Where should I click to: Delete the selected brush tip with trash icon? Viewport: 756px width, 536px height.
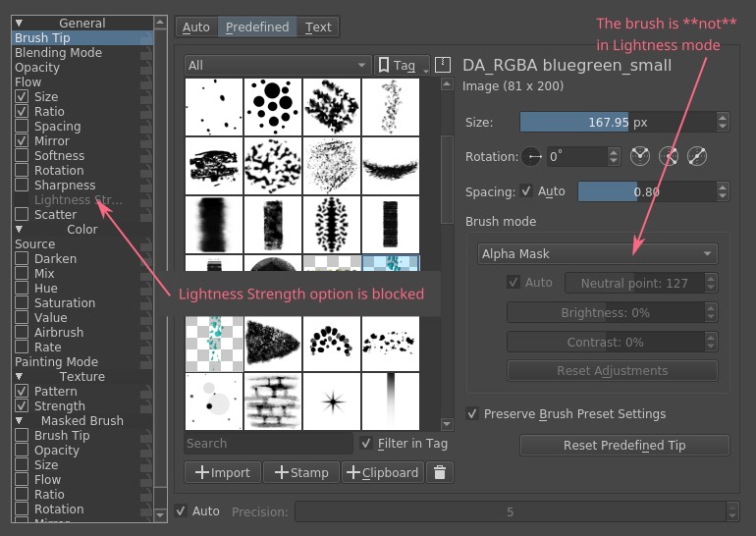439,472
